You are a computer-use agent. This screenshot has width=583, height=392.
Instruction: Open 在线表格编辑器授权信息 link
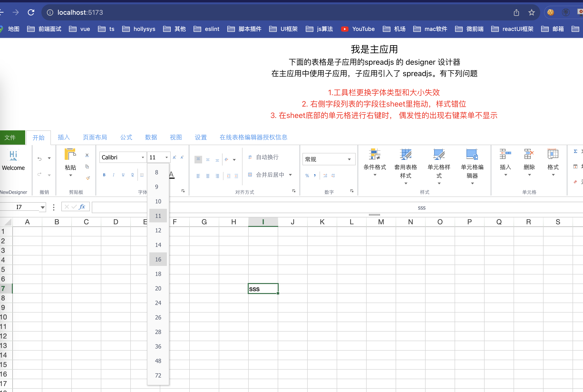click(253, 137)
